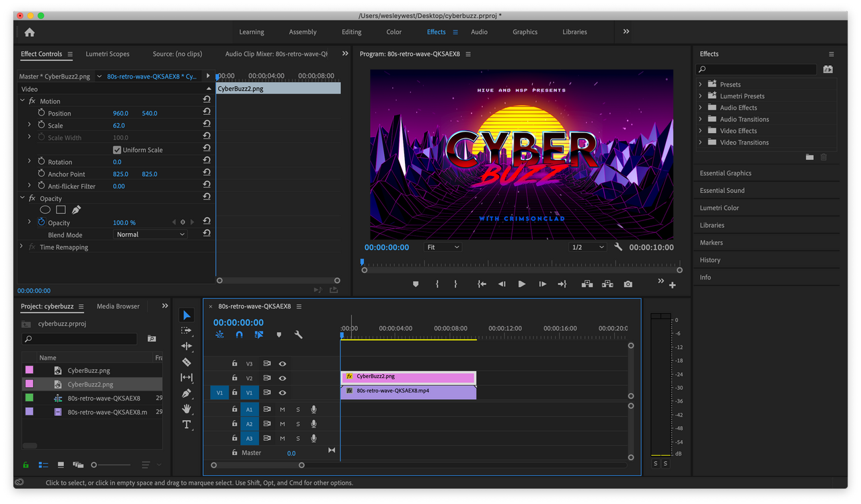This screenshot has width=861, height=504.
Task: Collapse the Motion effect group
Action: click(x=22, y=101)
